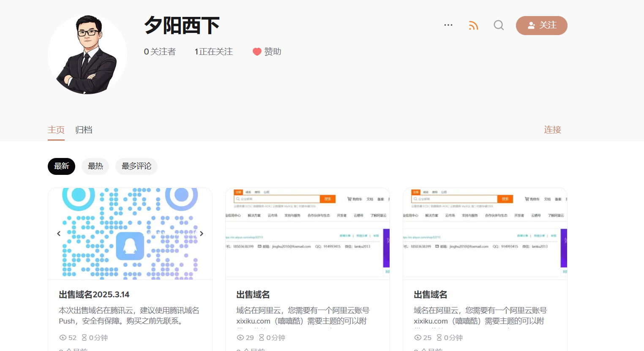Switch to the 归档 archive tab

pos(84,130)
